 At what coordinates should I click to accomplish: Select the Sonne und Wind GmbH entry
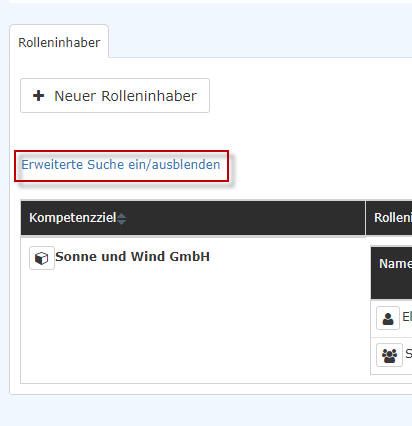(132, 257)
